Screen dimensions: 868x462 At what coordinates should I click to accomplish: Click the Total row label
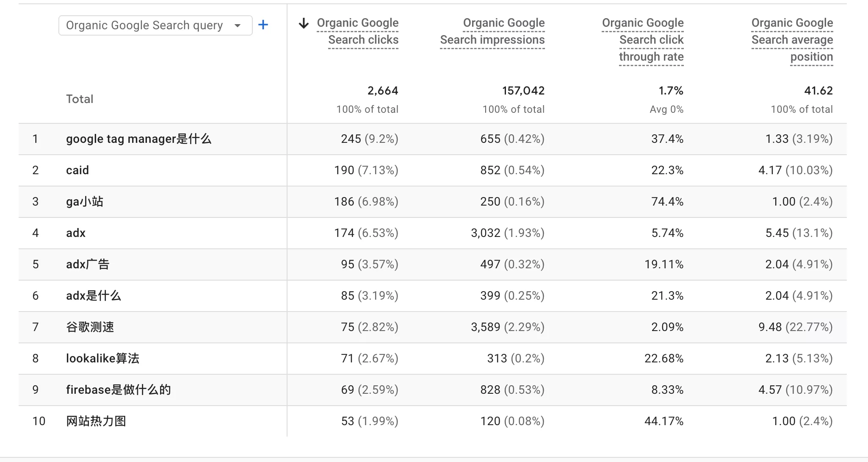pyautogui.click(x=80, y=99)
